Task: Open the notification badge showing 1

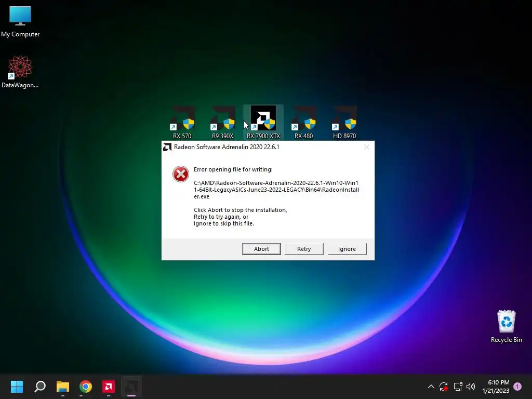Action: (517, 387)
